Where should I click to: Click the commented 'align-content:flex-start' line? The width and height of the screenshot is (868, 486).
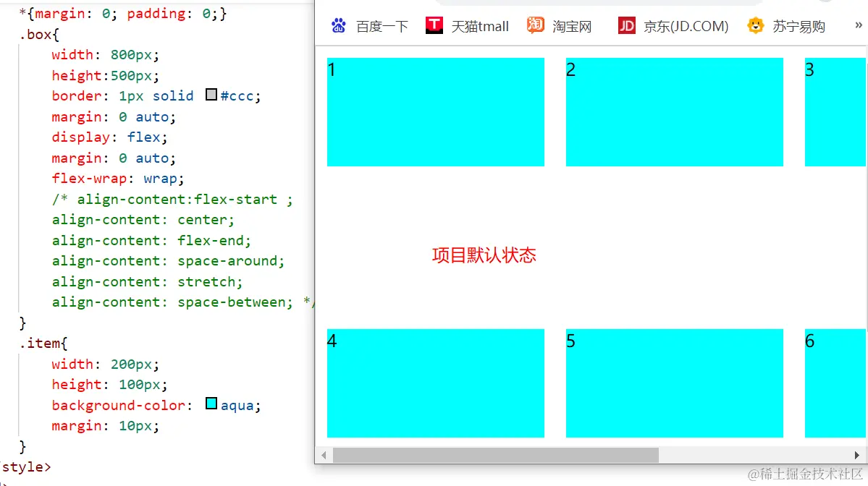172,199
